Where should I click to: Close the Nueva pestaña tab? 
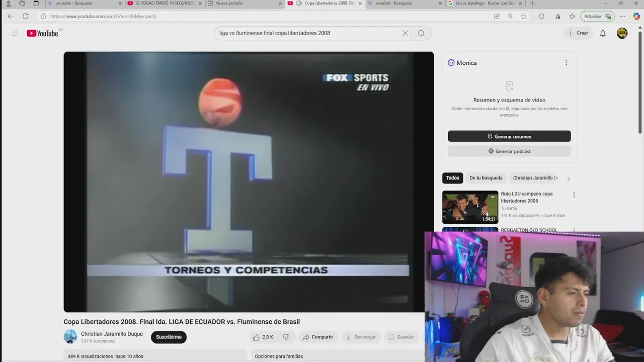pyautogui.click(x=280, y=3)
